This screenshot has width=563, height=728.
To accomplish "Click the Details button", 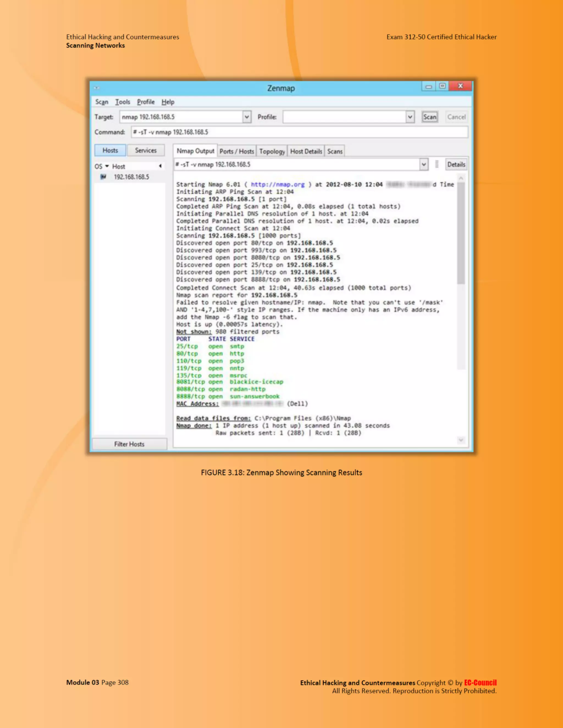I will pos(456,164).
